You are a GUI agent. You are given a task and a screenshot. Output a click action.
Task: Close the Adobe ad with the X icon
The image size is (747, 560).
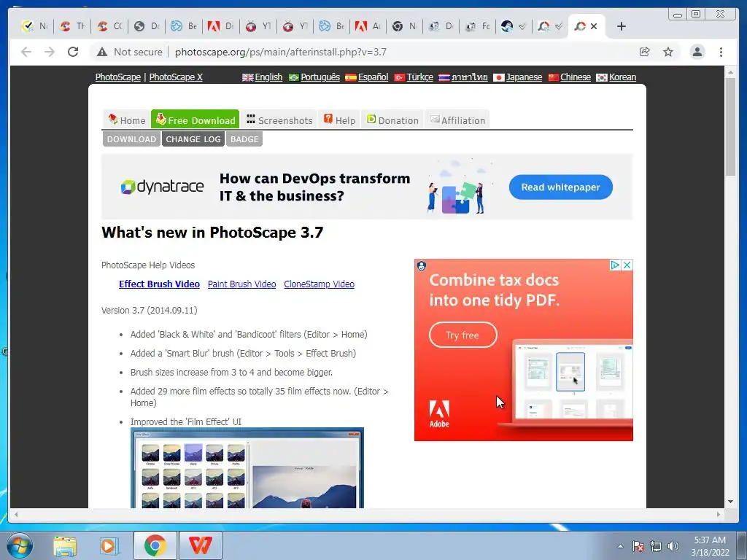coord(627,265)
